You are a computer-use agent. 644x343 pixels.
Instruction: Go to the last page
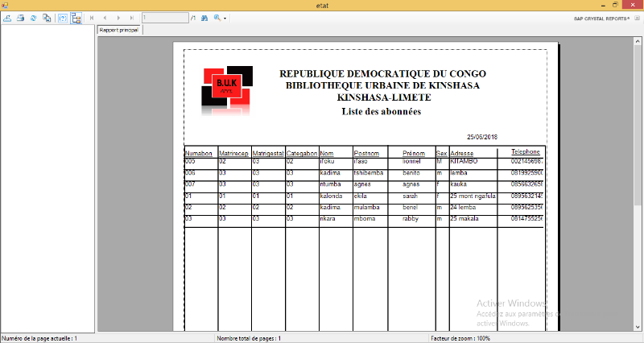pyautogui.click(x=132, y=18)
